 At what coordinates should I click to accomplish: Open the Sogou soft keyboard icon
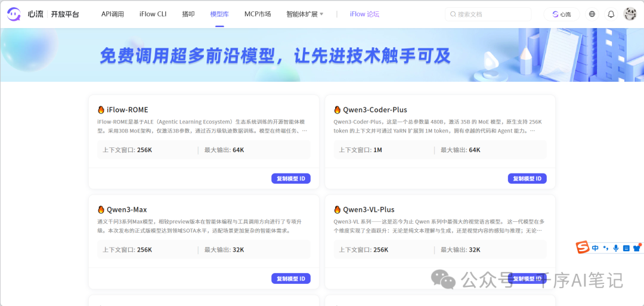pos(626,248)
